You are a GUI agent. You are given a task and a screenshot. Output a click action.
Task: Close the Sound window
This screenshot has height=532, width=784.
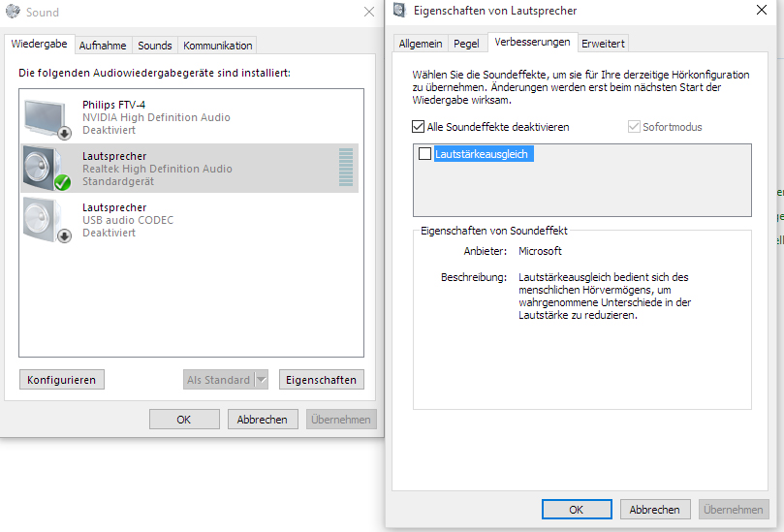(368, 13)
